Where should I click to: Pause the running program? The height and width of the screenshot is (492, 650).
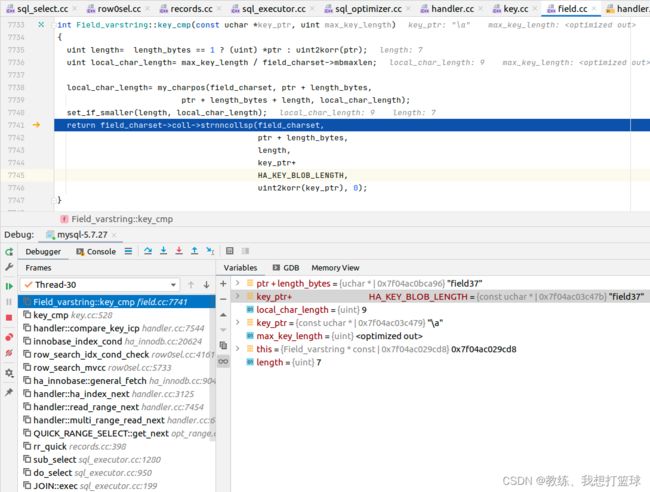click(9, 302)
